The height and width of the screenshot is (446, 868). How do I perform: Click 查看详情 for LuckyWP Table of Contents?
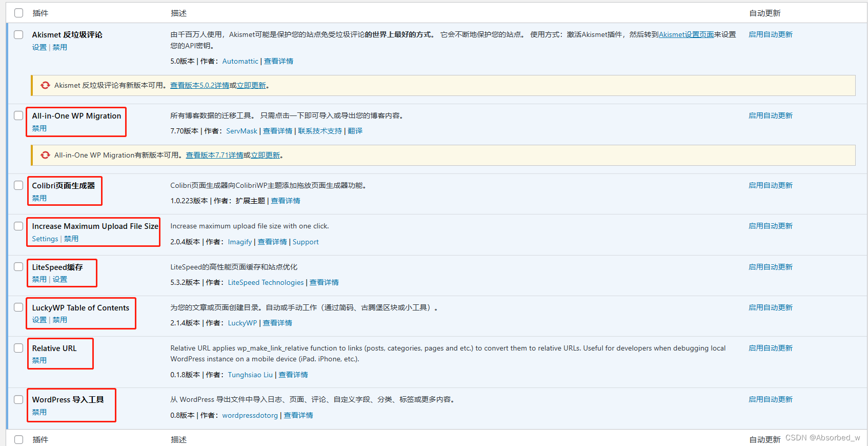(277, 323)
